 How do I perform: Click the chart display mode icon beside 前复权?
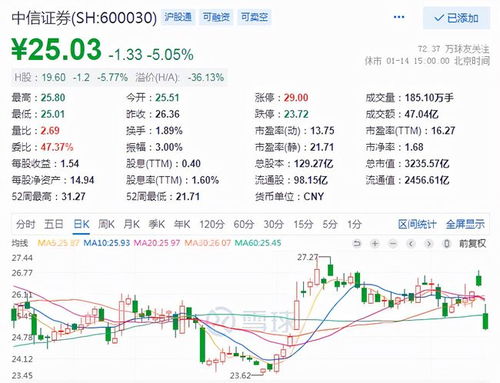(447, 244)
